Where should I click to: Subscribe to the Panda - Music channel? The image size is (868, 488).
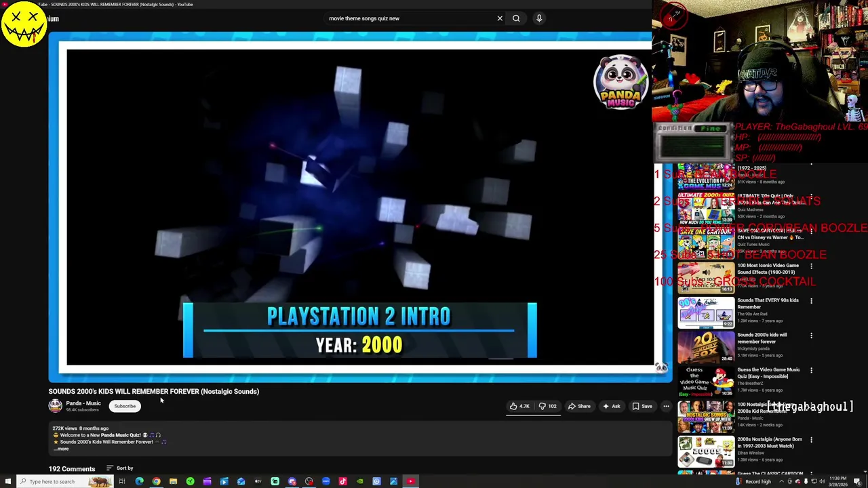tap(125, 406)
